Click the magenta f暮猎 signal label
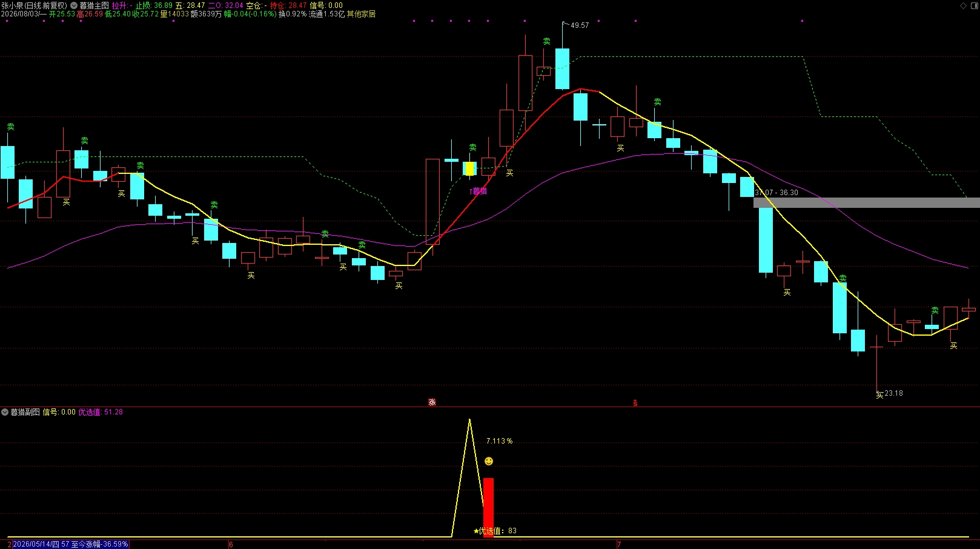This screenshot has height=549, width=980. (x=478, y=191)
